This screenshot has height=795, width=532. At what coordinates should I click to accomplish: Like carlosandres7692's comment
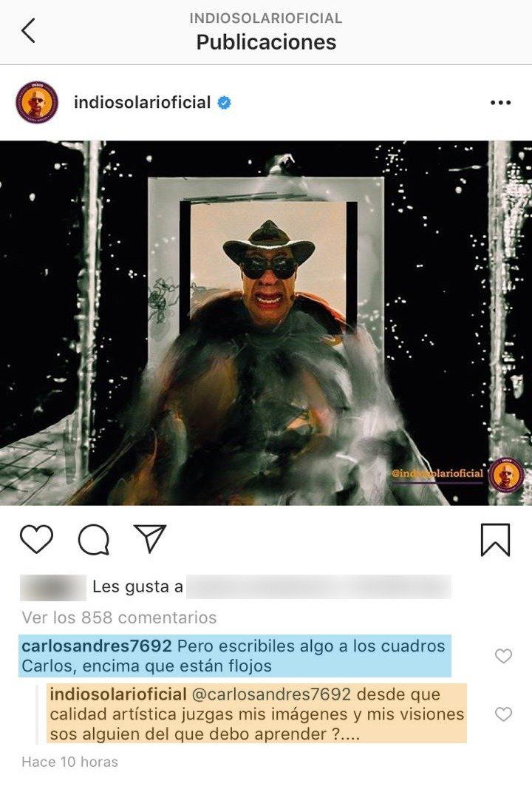[x=503, y=656]
